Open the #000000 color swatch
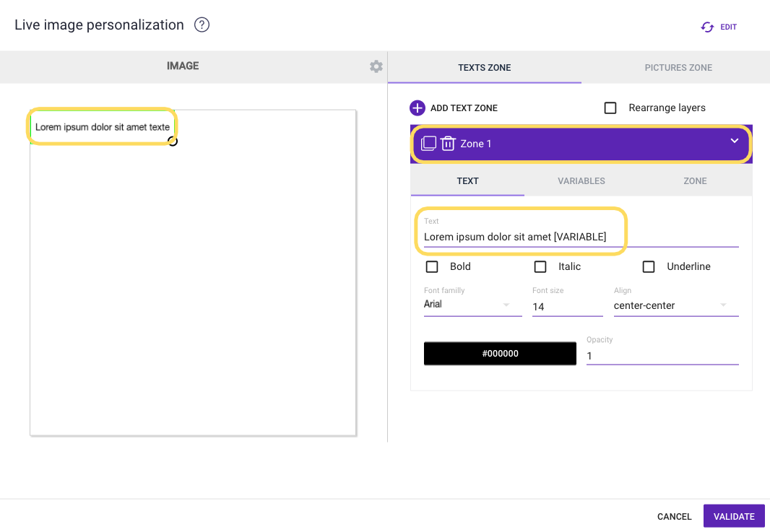 [500, 354]
